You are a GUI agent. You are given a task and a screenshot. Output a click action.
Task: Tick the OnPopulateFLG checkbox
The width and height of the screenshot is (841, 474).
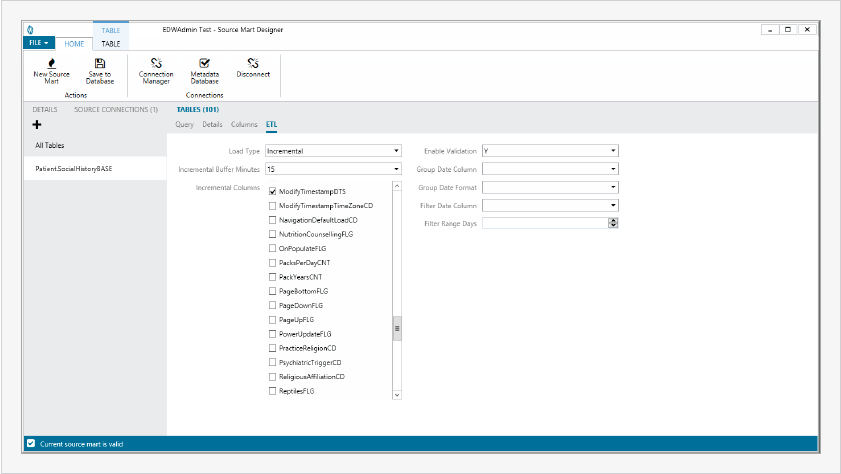[272, 248]
